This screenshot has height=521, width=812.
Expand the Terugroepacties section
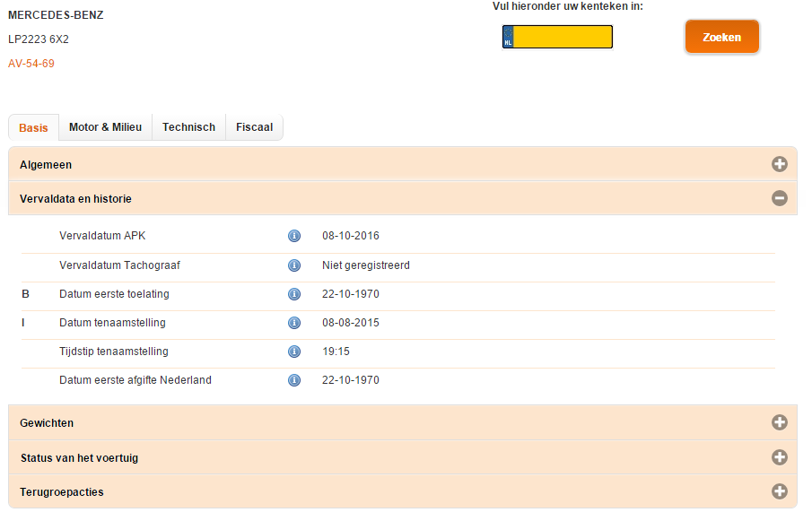[779, 491]
